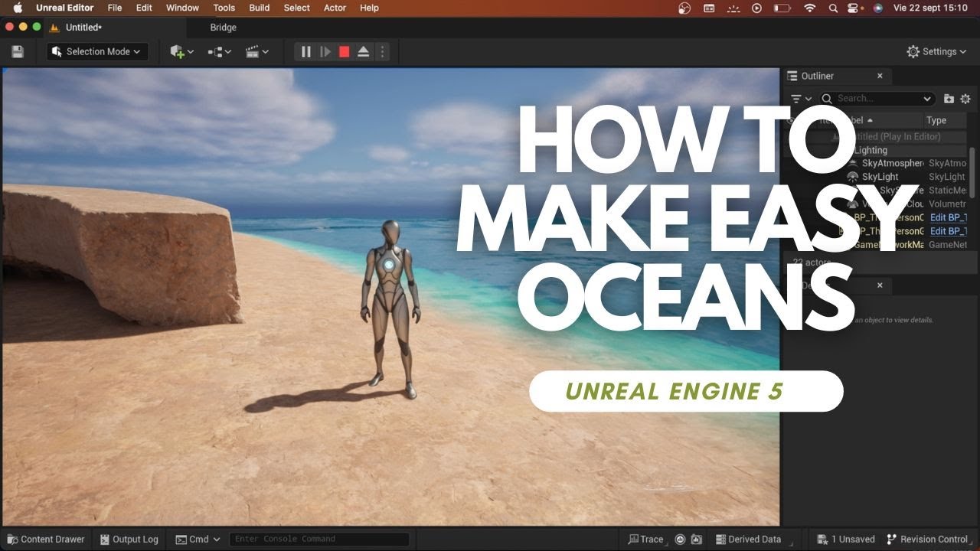This screenshot has width=980, height=551.
Task: Switch to the Bridge tab
Action: pyautogui.click(x=224, y=27)
